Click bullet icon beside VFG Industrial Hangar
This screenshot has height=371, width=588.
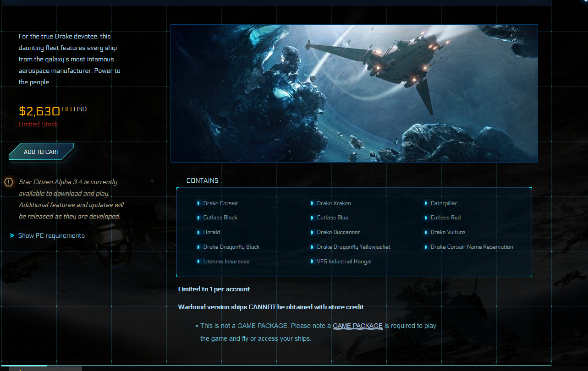(x=312, y=262)
